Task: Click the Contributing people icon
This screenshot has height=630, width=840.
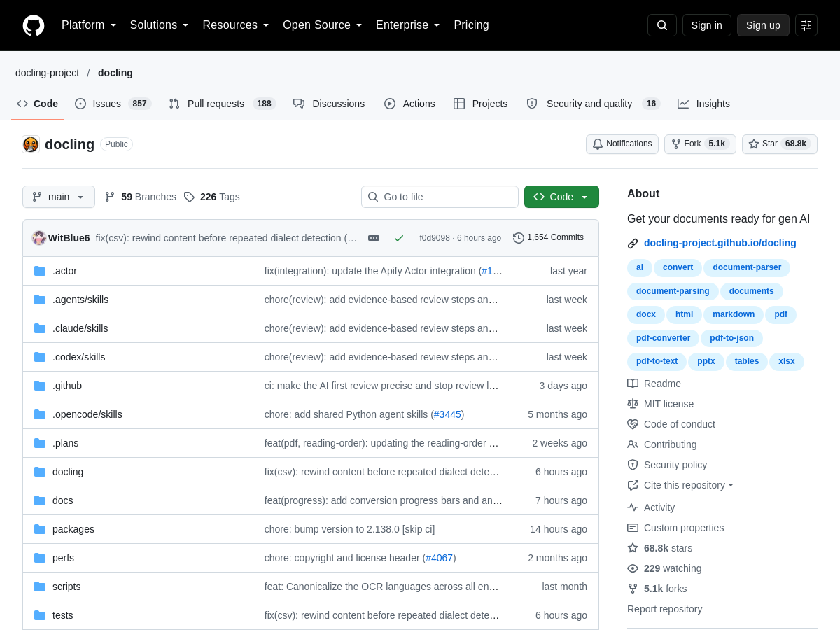Action: (633, 444)
